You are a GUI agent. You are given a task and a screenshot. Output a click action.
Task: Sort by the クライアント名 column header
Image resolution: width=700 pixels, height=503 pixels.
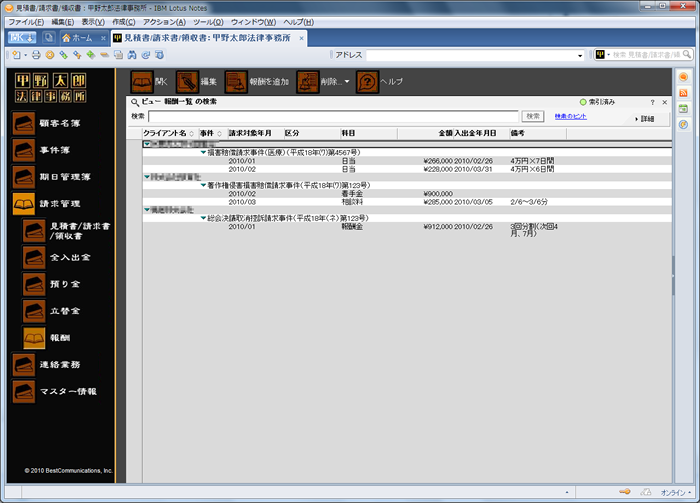point(170,133)
